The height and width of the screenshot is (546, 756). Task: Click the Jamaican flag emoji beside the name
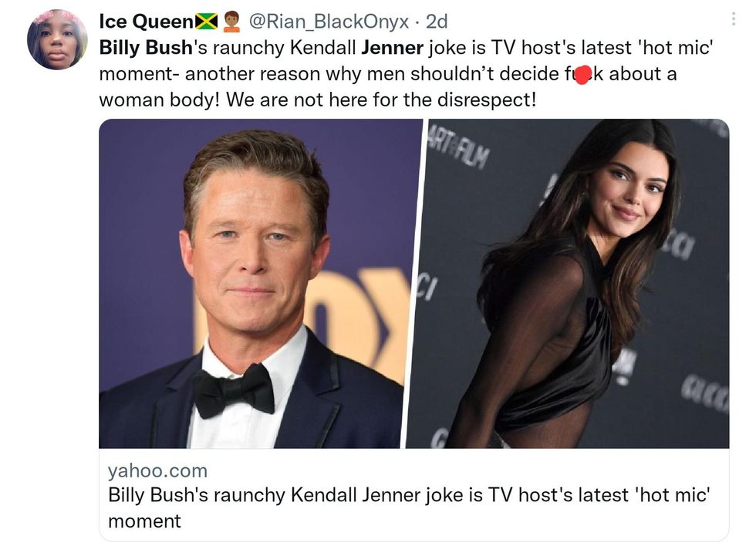point(207,22)
